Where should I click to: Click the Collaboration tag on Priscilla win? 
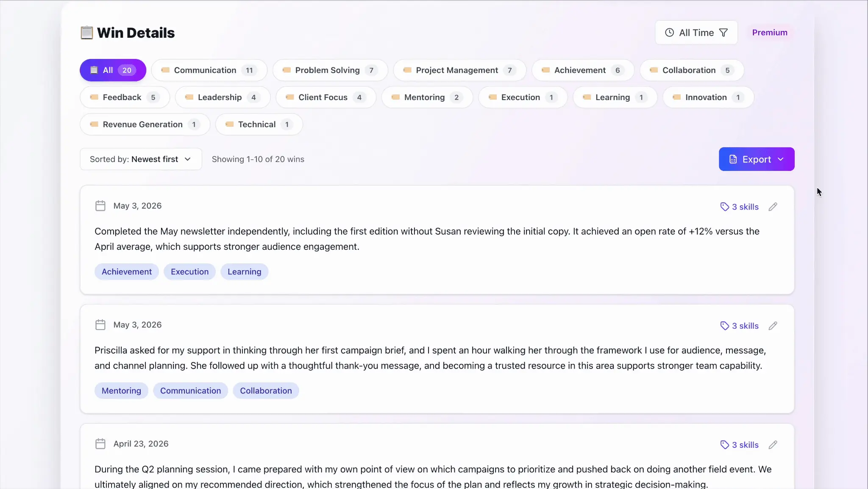(266, 391)
